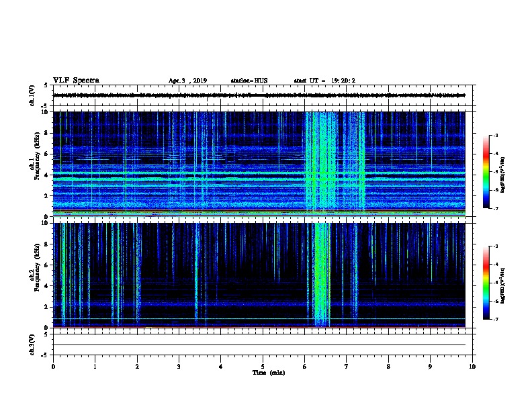
Task: Click the ch.2 frequency tick label "6"
Action: coord(47,265)
